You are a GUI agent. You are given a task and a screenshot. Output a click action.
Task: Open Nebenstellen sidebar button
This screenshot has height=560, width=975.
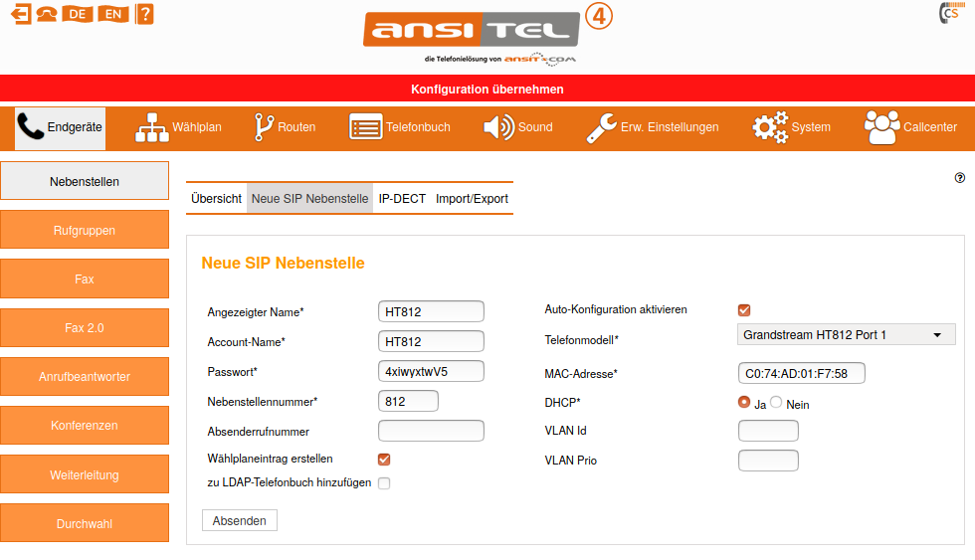tap(85, 181)
